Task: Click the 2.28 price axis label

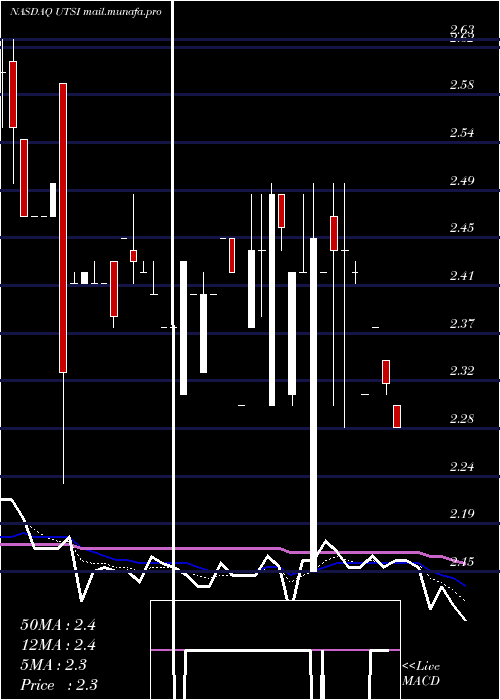Action: coord(462,419)
